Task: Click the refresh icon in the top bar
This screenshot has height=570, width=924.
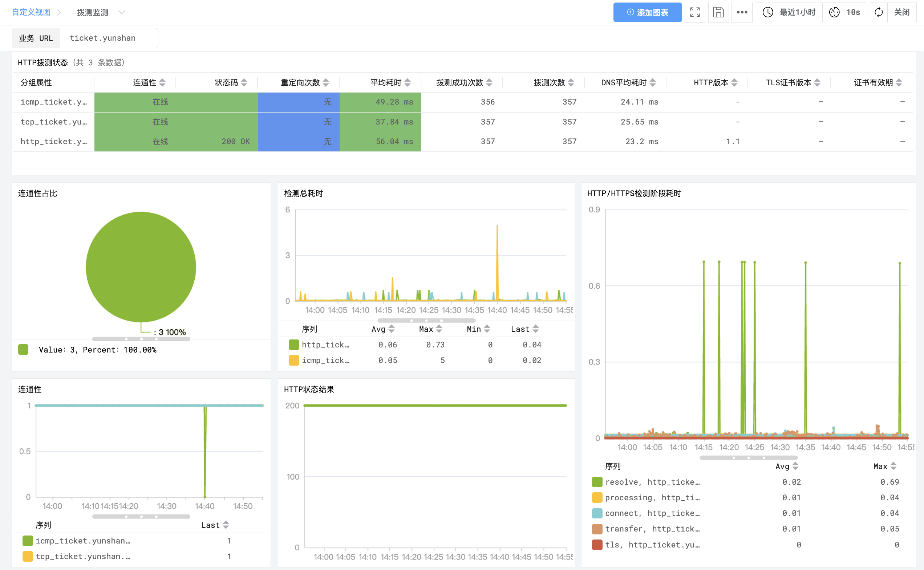Action: point(878,12)
